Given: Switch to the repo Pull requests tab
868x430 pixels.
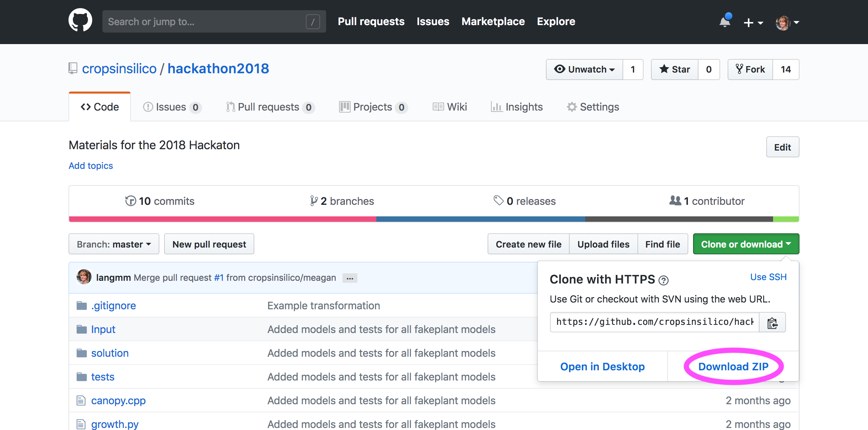Looking at the screenshot, I should pyautogui.click(x=270, y=107).
